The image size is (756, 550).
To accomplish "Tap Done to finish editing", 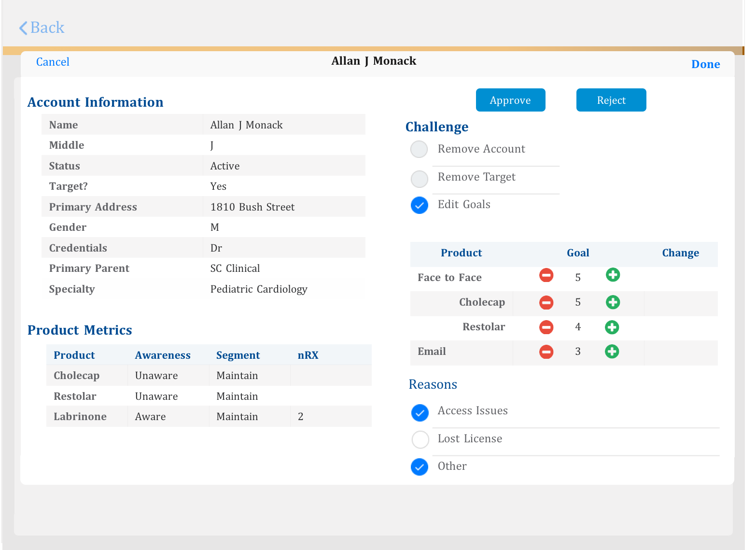I will tap(705, 64).
